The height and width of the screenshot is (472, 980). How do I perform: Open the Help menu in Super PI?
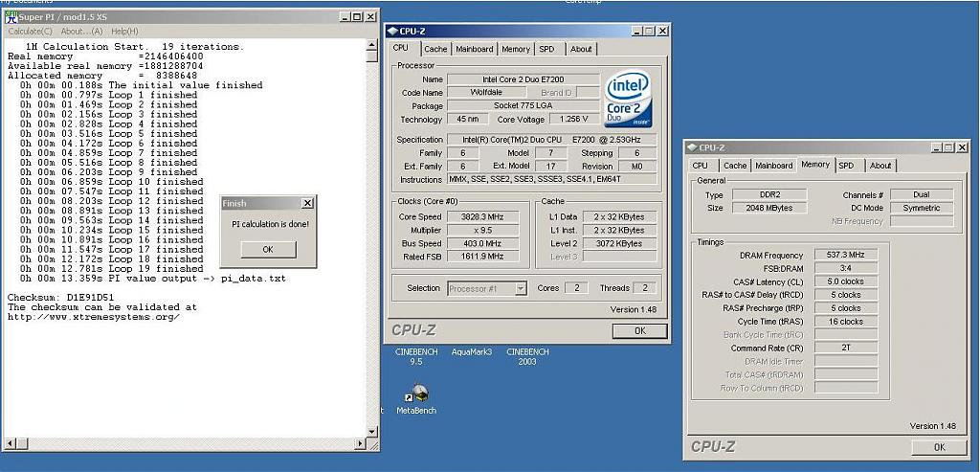(124, 31)
